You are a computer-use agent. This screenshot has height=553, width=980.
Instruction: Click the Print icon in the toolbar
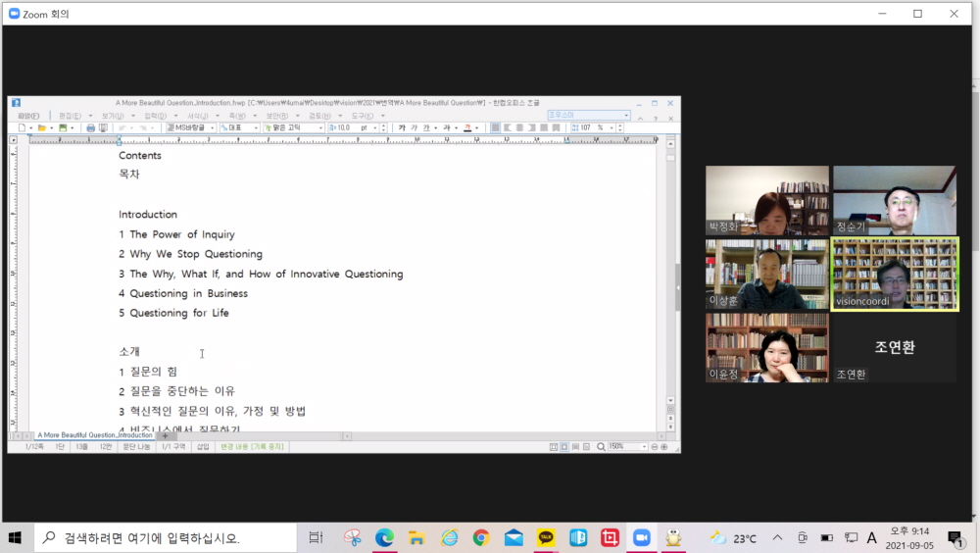[90, 127]
